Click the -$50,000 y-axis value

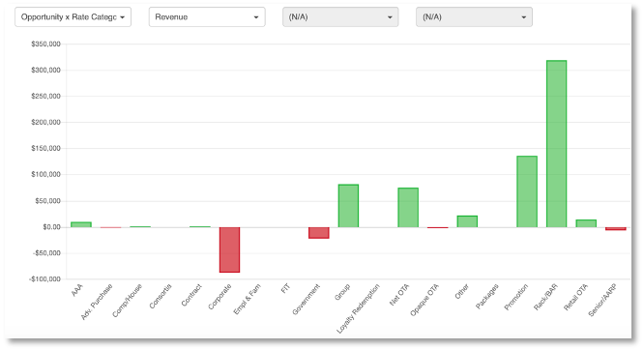(x=46, y=253)
